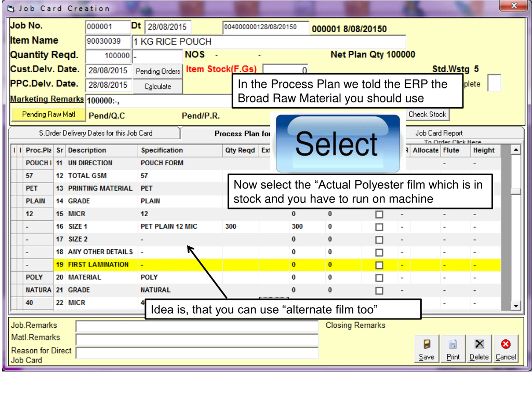
Task: Click the Print document icon button
Action: coord(453,348)
